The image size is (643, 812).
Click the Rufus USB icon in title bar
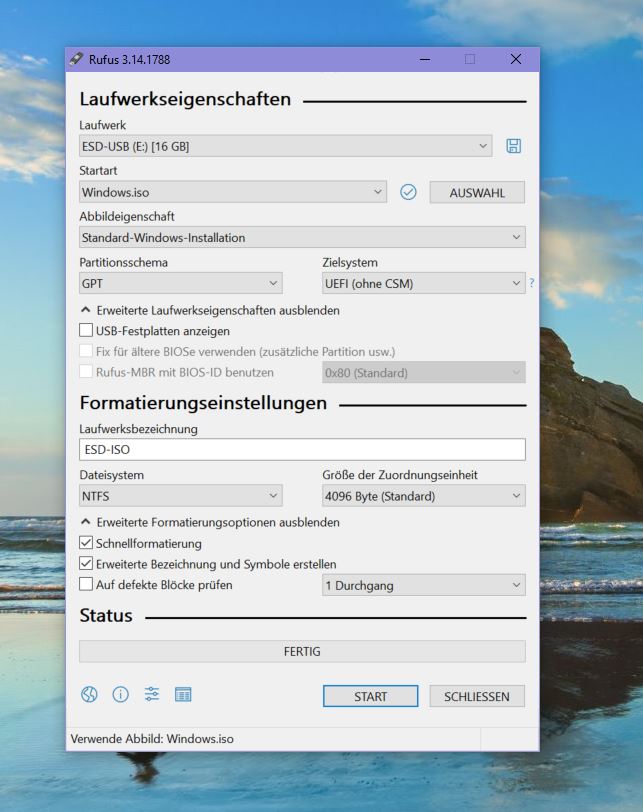point(77,59)
